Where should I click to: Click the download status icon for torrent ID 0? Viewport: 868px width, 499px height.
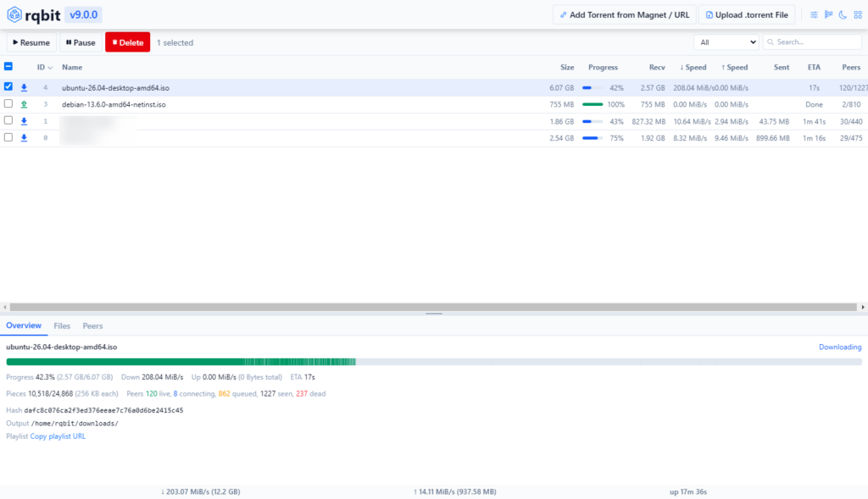(24, 138)
